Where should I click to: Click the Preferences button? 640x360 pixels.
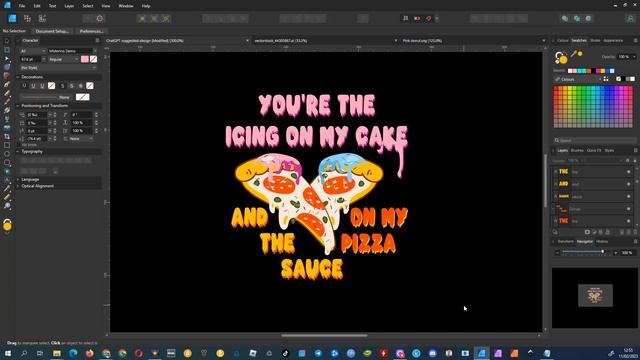(x=91, y=31)
